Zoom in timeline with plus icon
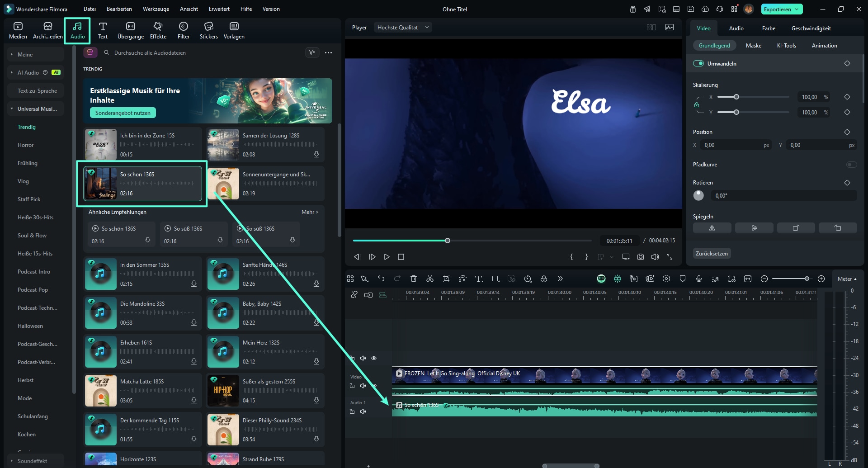The image size is (868, 468). tap(821, 279)
